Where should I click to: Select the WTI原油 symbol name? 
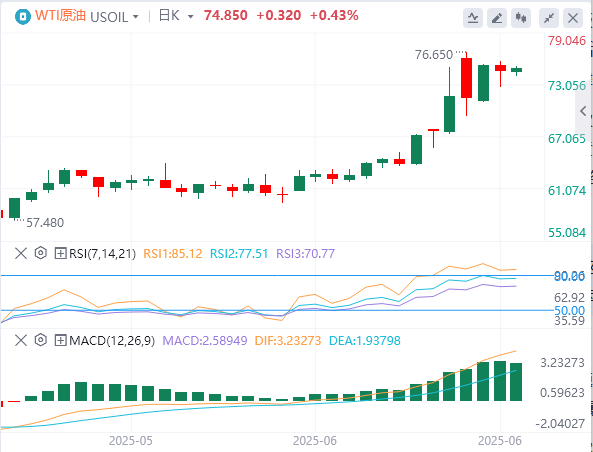tap(61, 16)
